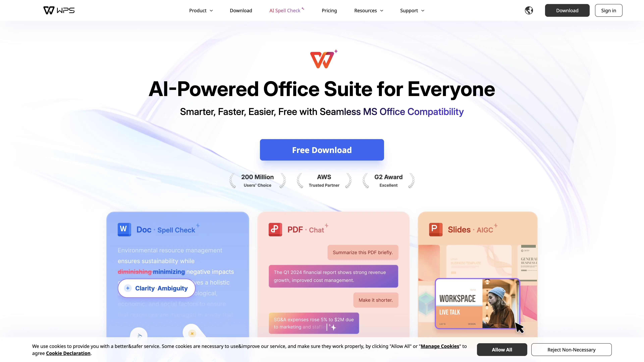Expand the Support dropdown menu
The image size is (644, 362).
pyautogui.click(x=411, y=11)
